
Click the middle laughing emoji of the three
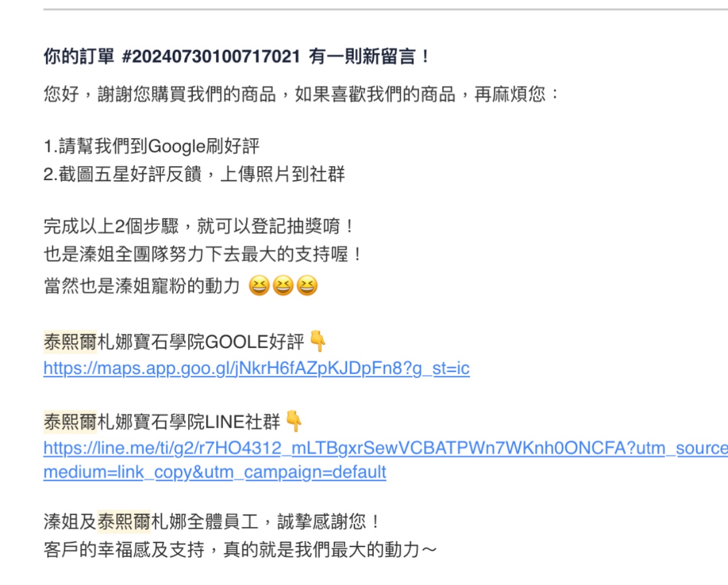point(283,285)
